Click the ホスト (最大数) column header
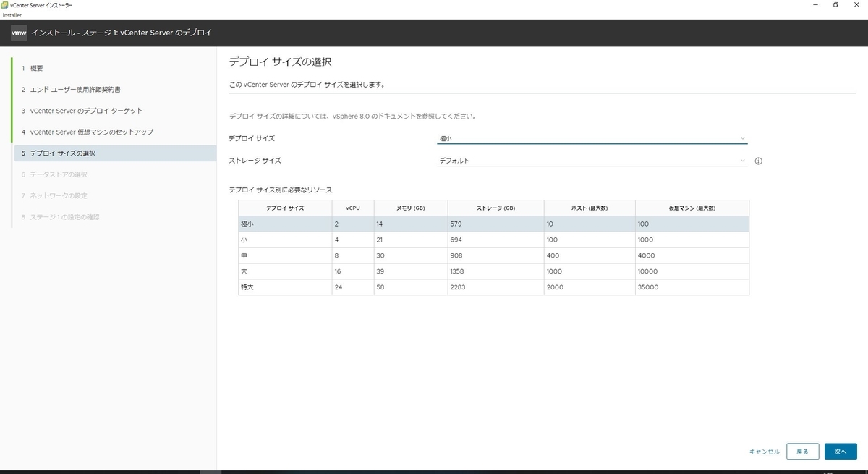Screen dimensions: 868x474 (590, 208)
